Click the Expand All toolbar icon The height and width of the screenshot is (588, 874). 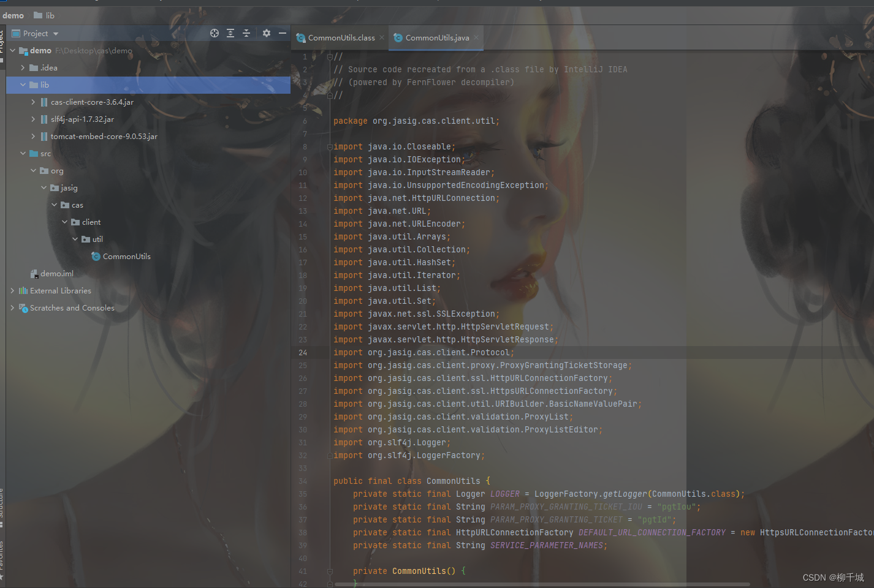[x=230, y=33]
